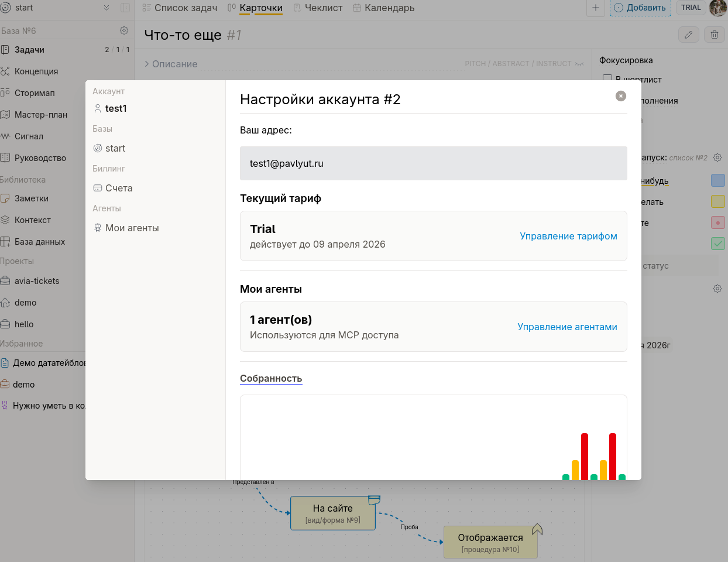Expand the start workspace dropdown chevron
The image size is (728, 562).
click(107, 8)
